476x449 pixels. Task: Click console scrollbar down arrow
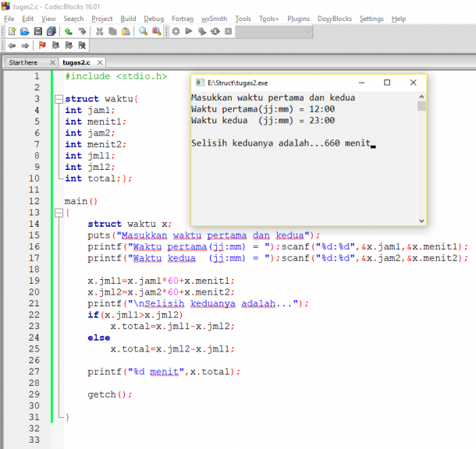421,221
